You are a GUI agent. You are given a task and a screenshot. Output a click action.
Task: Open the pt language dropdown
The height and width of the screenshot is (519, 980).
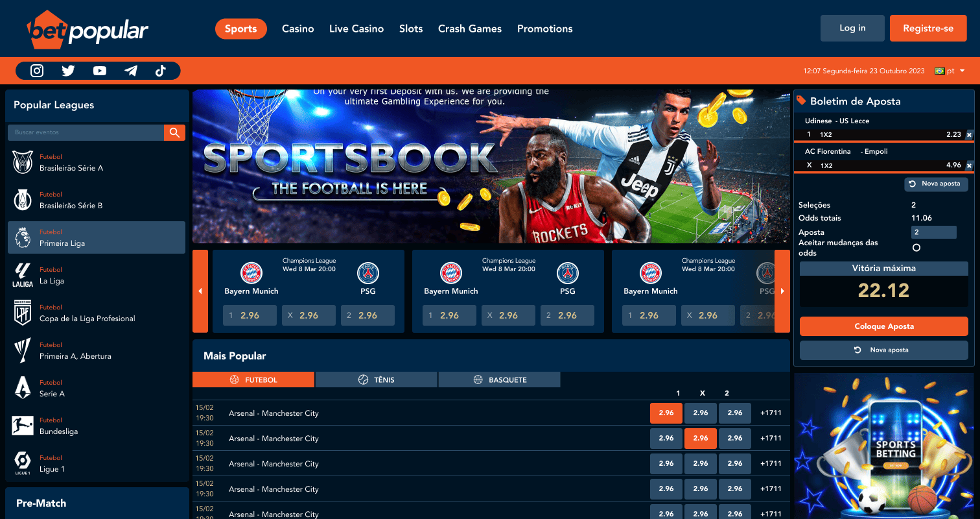[950, 71]
